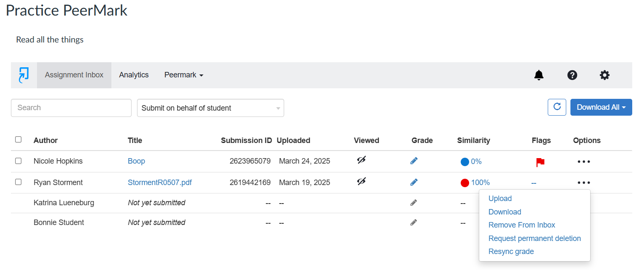
Task: Sort by the Title column header
Action: [135, 140]
